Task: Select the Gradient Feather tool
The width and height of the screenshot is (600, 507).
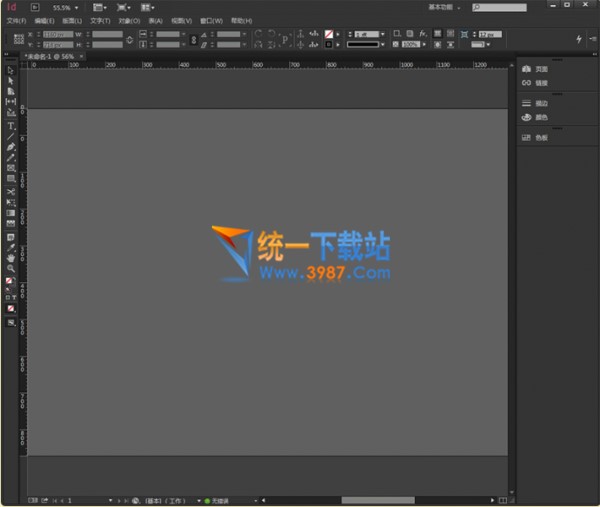Action: pos(11,223)
